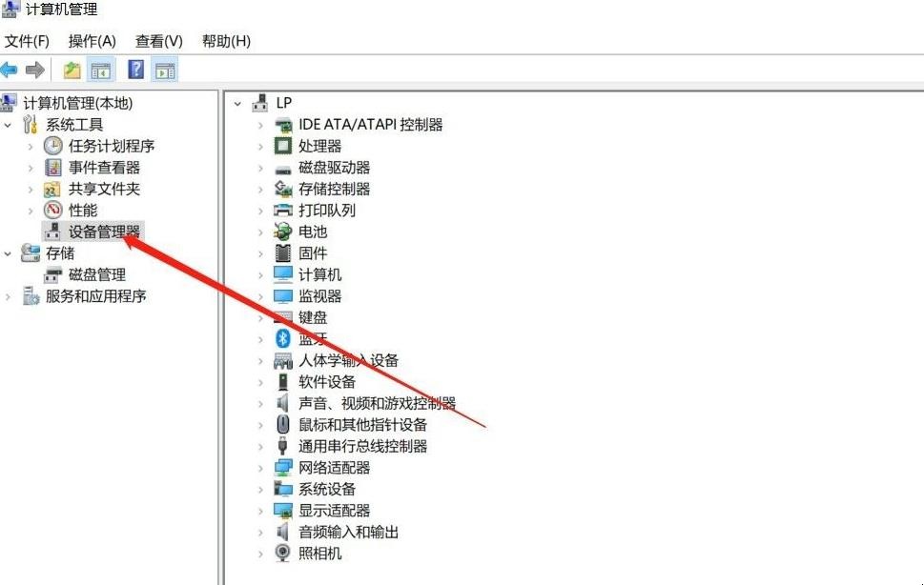
Task: Expand the 共享文件夹 node
Action: 31,190
